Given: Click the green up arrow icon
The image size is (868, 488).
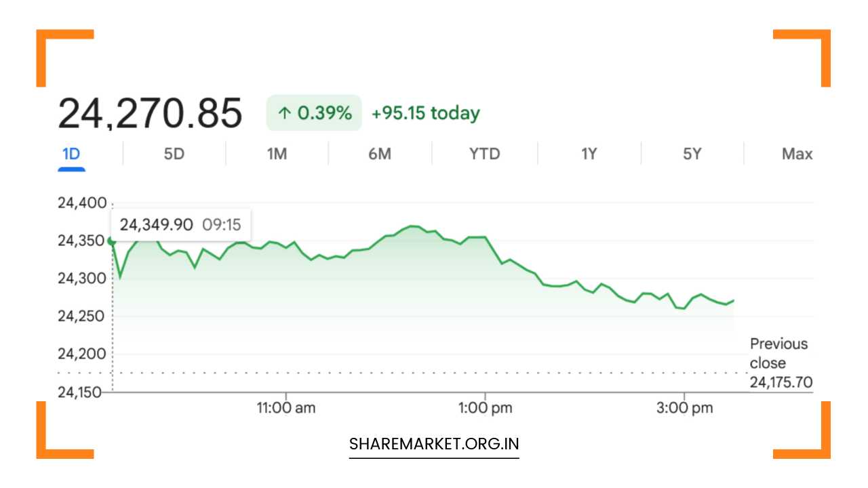Looking at the screenshot, I should (285, 113).
